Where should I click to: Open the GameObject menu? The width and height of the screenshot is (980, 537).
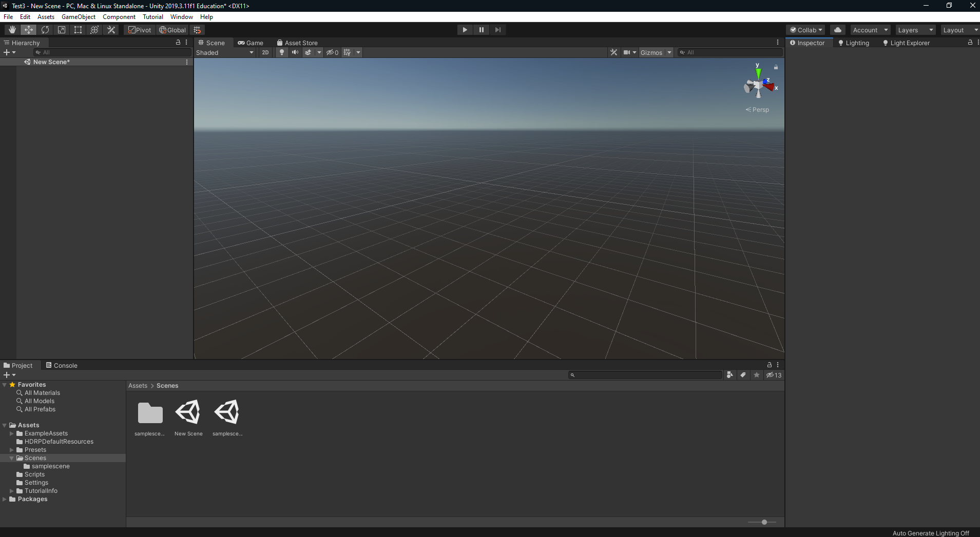pos(79,17)
